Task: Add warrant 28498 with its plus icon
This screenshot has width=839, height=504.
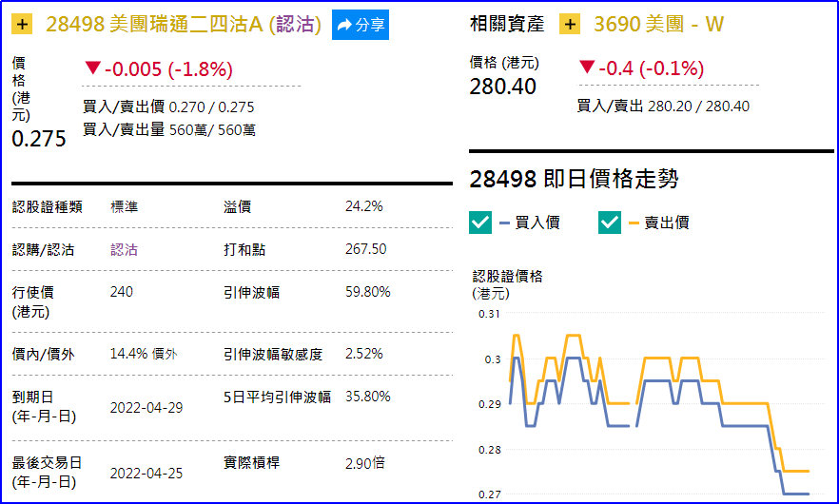Action: (22, 25)
